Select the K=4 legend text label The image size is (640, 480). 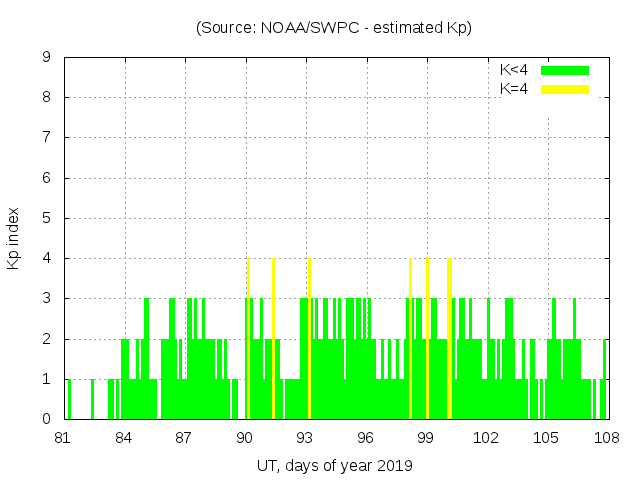(514, 89)
